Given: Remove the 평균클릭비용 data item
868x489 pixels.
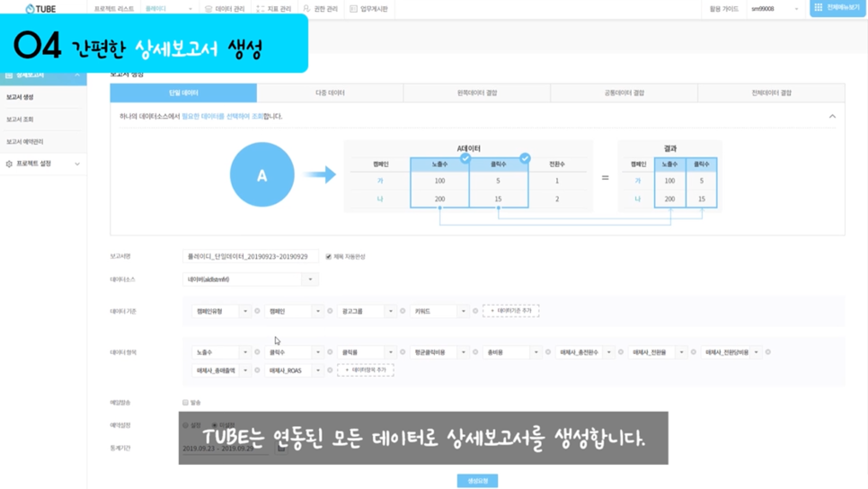Looking at the screenshot, I should tap(475, 352).
